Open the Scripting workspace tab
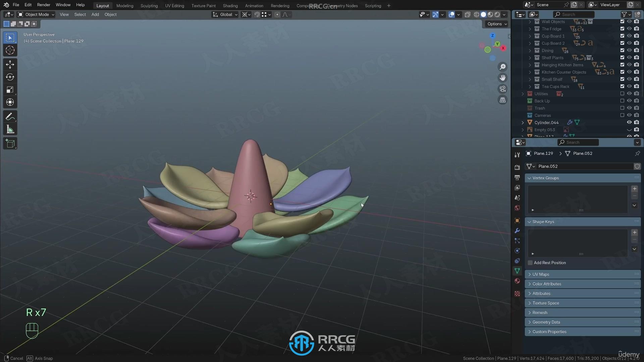The width and height of the screenshot is (644, 362). click(x=373, y=5)
